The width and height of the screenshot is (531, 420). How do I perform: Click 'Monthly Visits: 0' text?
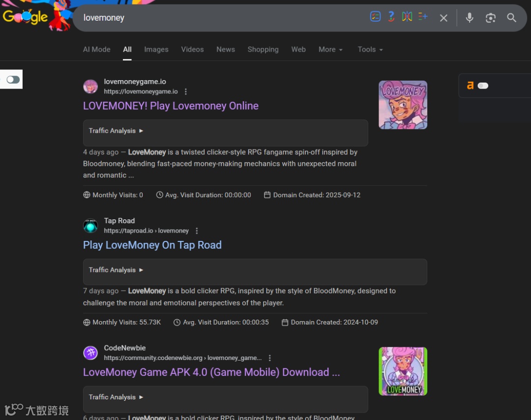(x=118, y=195)
